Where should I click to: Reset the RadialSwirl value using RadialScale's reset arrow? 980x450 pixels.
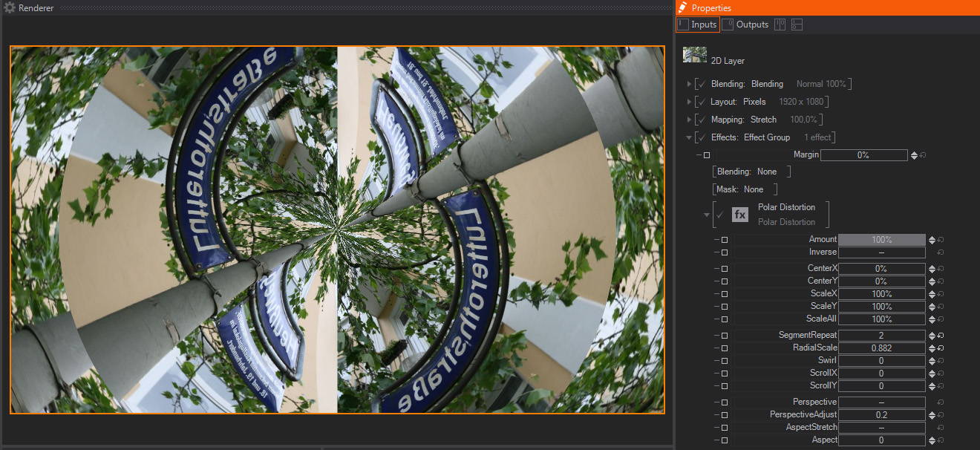tap(941, 348)
